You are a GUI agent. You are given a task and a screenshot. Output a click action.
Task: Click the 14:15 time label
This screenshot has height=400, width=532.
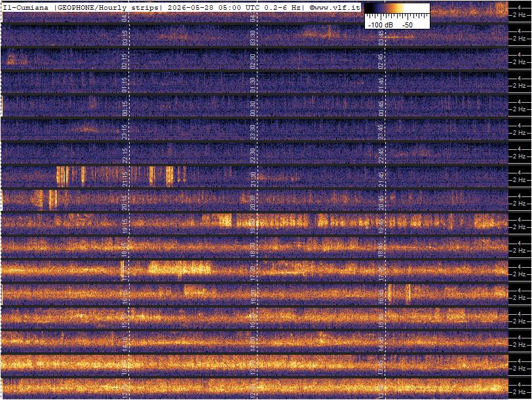click(x=125, y=344)
